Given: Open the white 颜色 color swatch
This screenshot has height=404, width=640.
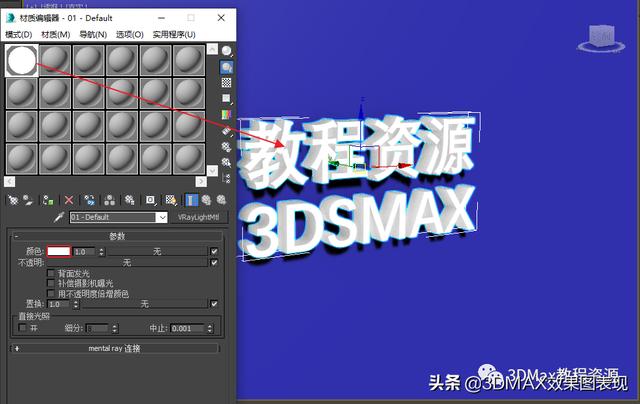Looking at the screenshot, I should coord(59,251).
